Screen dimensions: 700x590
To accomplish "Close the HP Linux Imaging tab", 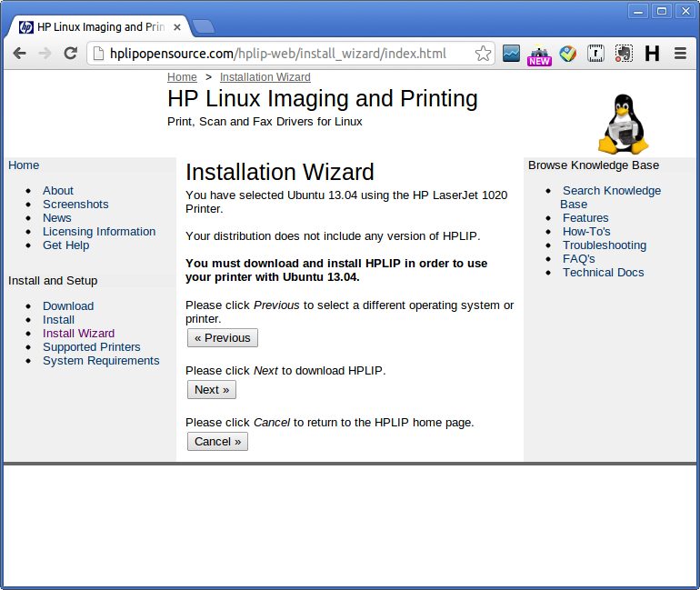I will tap(176, 27).
